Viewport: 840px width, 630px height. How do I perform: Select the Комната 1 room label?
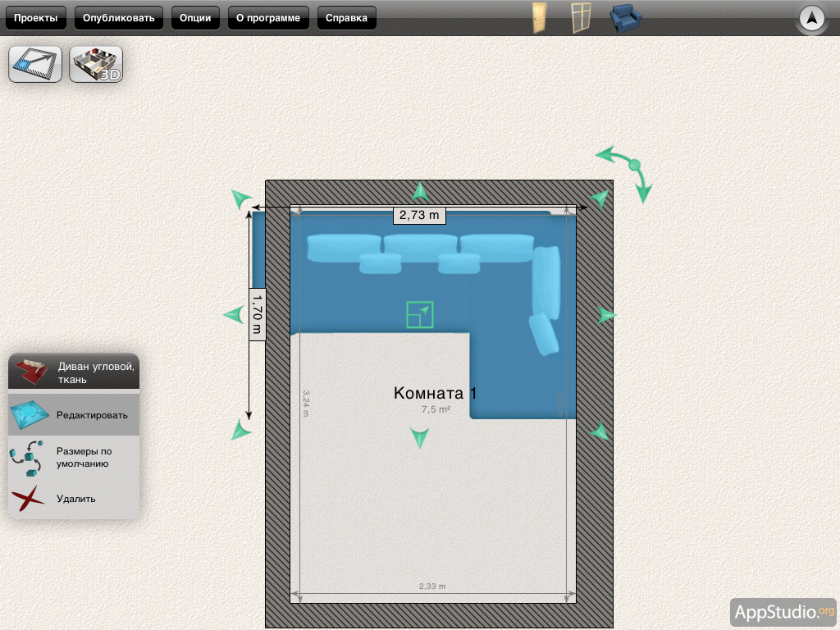(x=435, y=394)
